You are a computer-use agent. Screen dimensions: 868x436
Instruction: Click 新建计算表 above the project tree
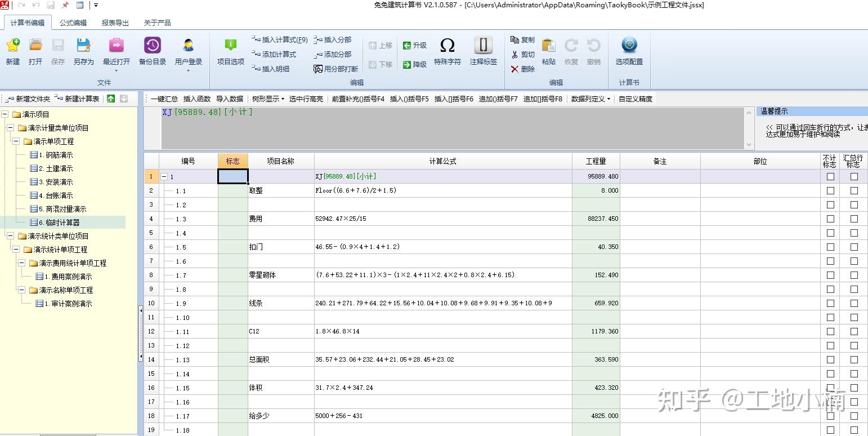(x=77, y=99)
